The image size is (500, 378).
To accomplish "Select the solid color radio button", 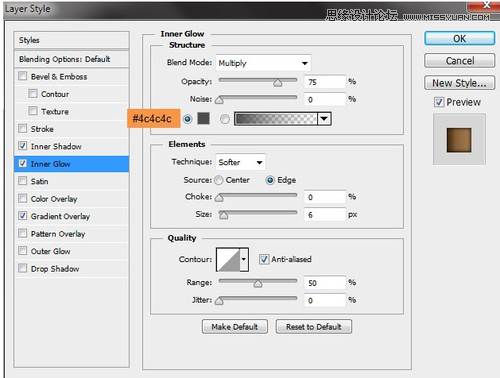I will coord(188,119).
